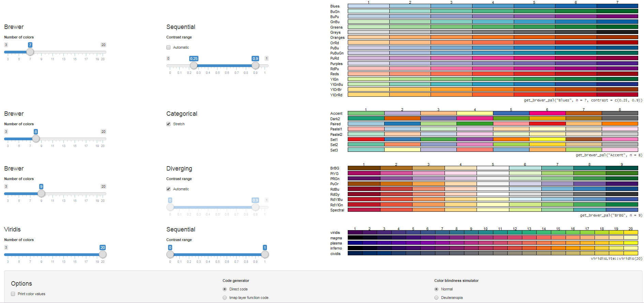
Task: Click the get_brewer_pal Accent code text
Action: pyautogui.click(x=609, y=155)
